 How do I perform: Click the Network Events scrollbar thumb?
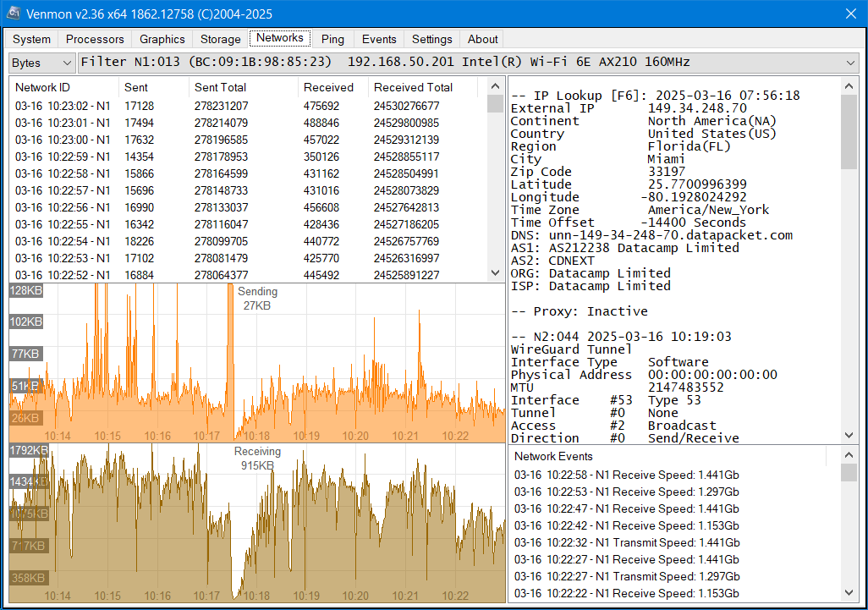click(849, 473)
